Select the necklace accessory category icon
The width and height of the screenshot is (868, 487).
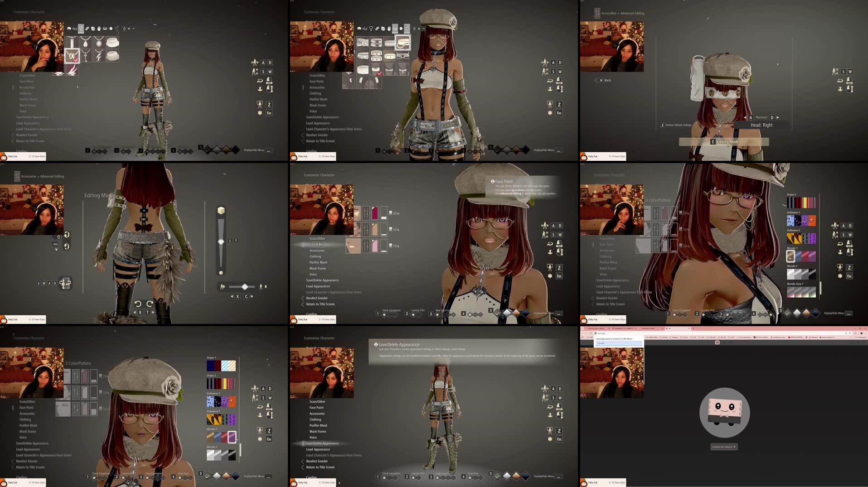81,28
